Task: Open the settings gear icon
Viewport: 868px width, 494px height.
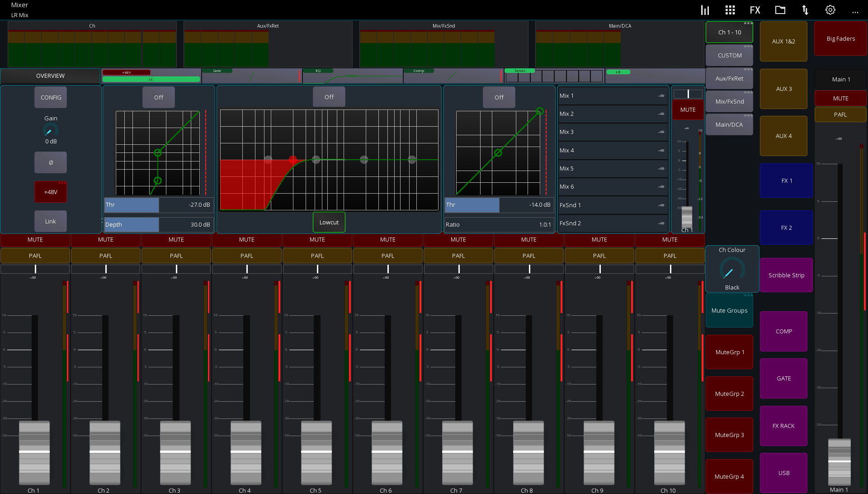Action: click(x=830, y=9)
